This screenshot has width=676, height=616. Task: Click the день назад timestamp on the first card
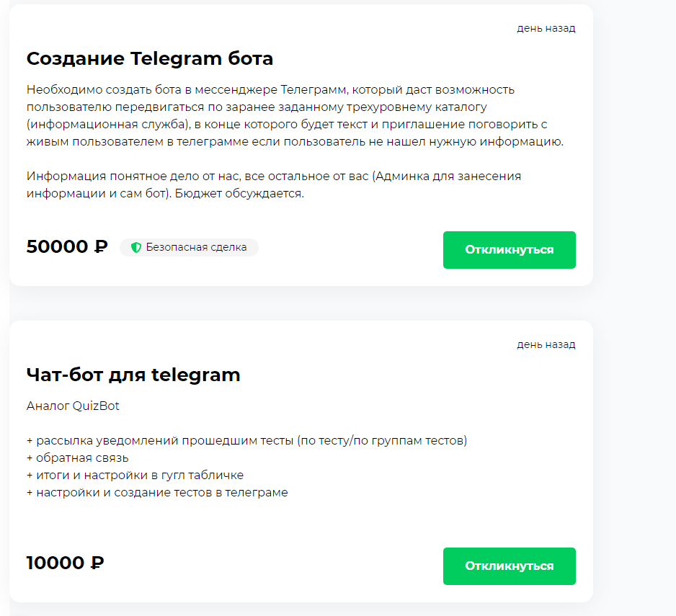coord(546,29)
